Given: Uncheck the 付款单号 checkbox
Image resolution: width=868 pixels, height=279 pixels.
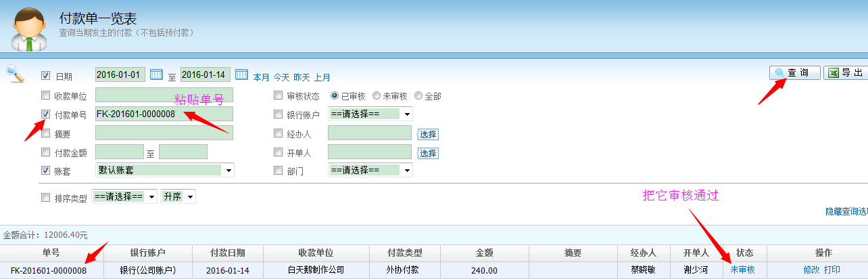Looking at the screenshot, I should 46,114.
